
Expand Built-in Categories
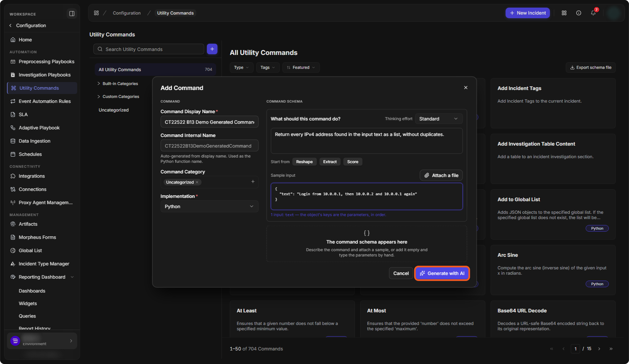pyautogui.click(x=99, y=84)
